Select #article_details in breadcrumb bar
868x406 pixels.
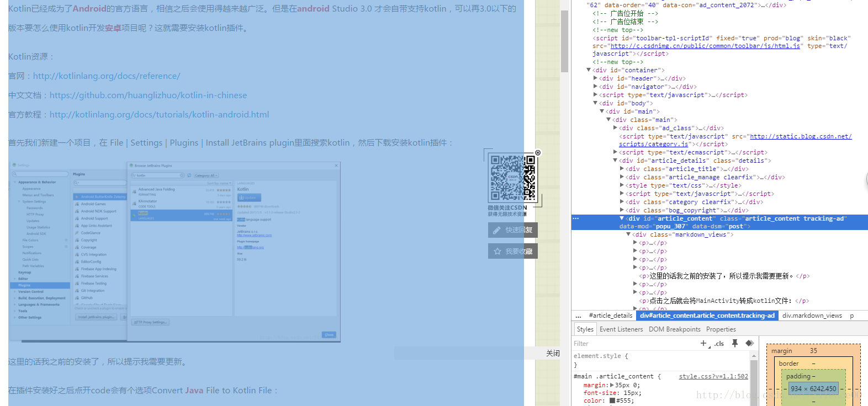point(610,316)
